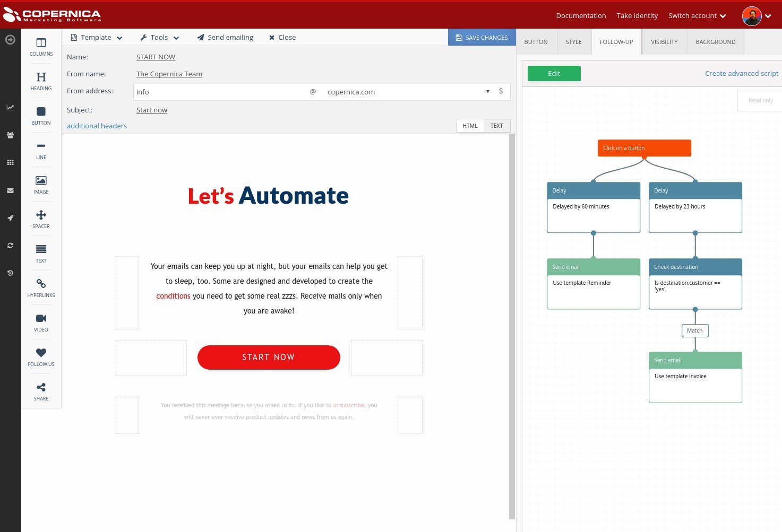782x532 pixels.
Task: Edit the START NOW name field
Action: point(156,57)
